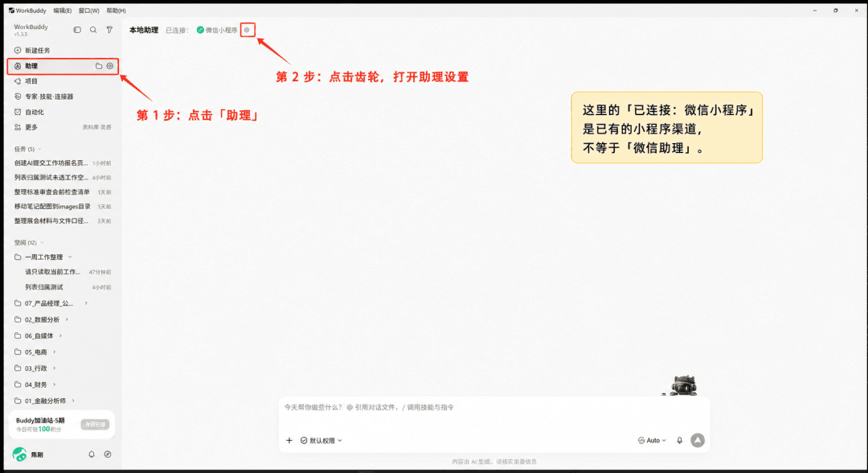Screen dimensions: 868x473
Task: Expand the 02_数据分析 folder chevron
Action: click(67, 319)
